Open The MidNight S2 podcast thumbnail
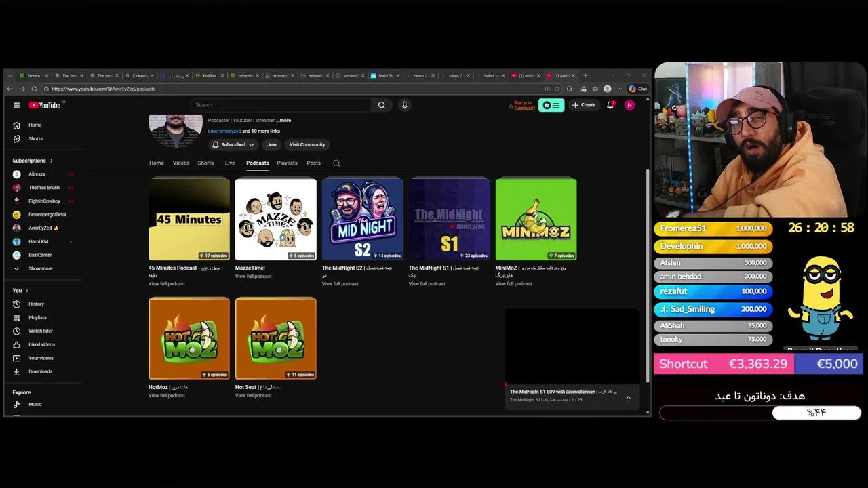 pos(363,219)
